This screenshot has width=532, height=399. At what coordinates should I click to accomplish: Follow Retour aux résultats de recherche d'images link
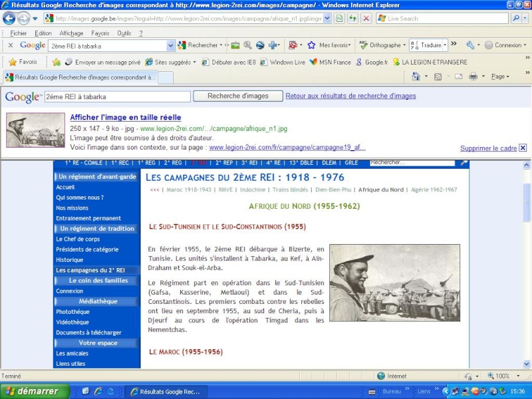click(x=350, y=96)
